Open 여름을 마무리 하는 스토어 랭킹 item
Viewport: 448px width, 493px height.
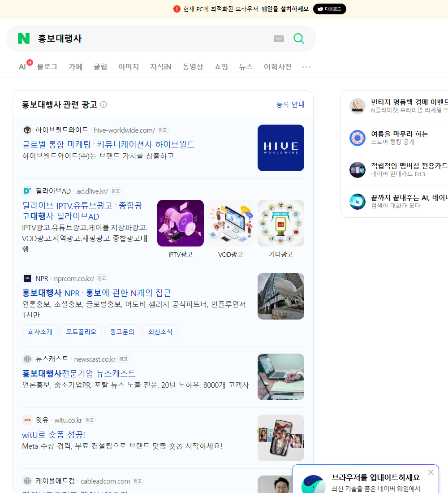tap(399, 138)
